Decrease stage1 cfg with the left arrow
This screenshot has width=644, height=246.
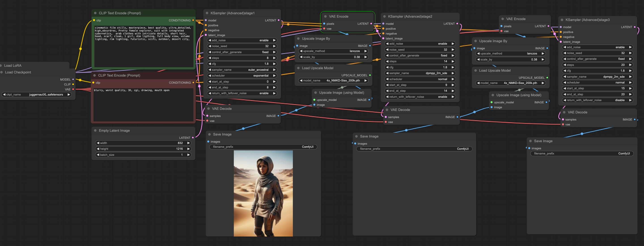[210, 64]
